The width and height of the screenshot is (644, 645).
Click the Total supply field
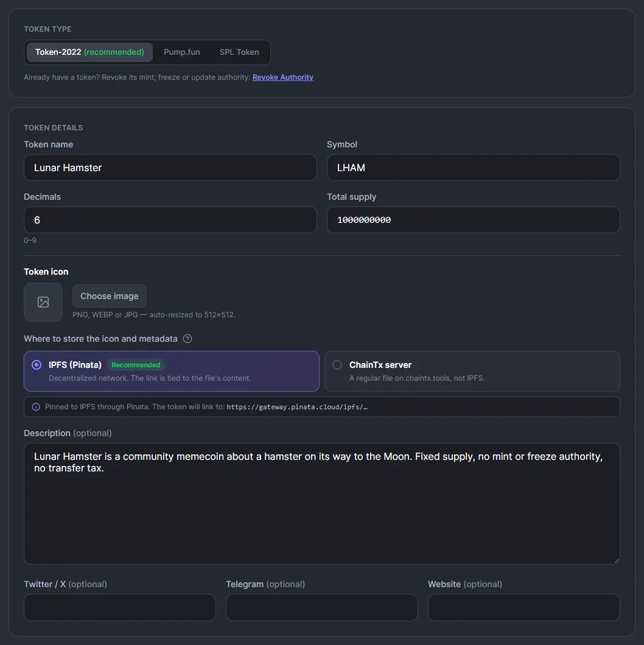(x=474, y=220)
